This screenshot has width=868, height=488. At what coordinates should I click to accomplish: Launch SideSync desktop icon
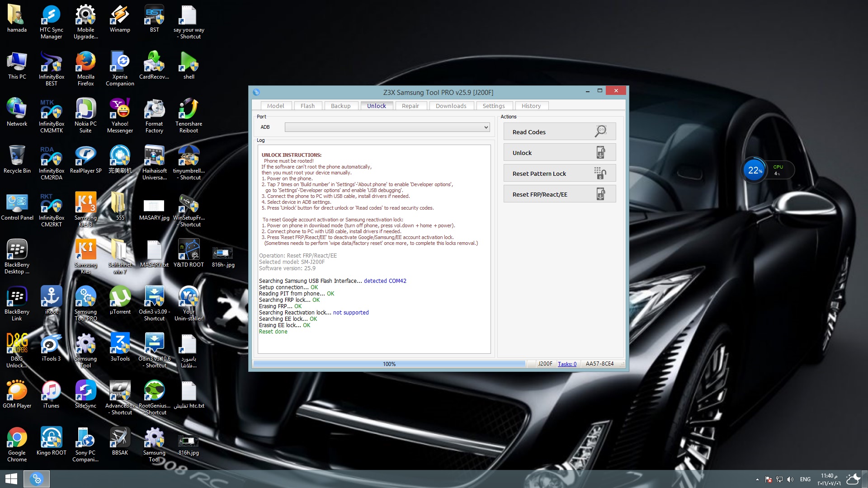[85, 395]
